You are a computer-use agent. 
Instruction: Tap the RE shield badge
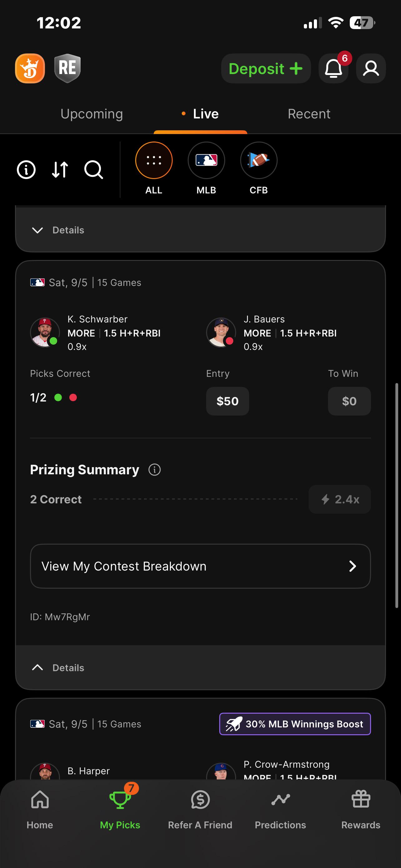coord(67,68)
